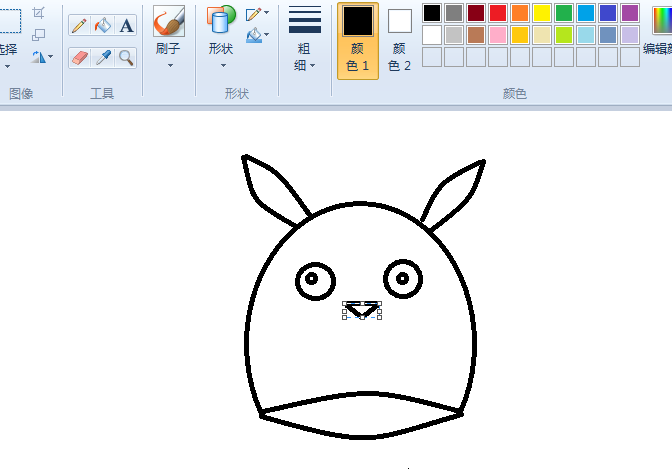Image resolution: width=672 pixels, height=469 pixels.
Task: Click the Shapes gallery icon
Action: tap(221, 20)
